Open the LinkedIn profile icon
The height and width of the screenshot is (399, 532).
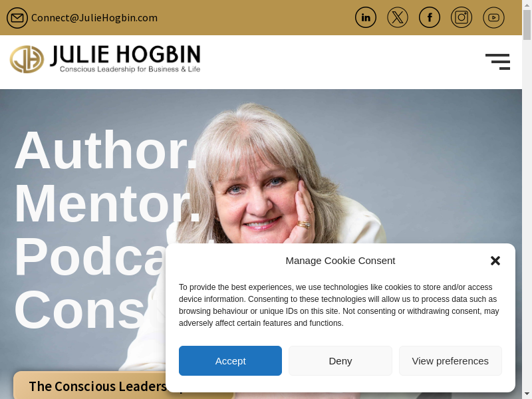point(365,17)
